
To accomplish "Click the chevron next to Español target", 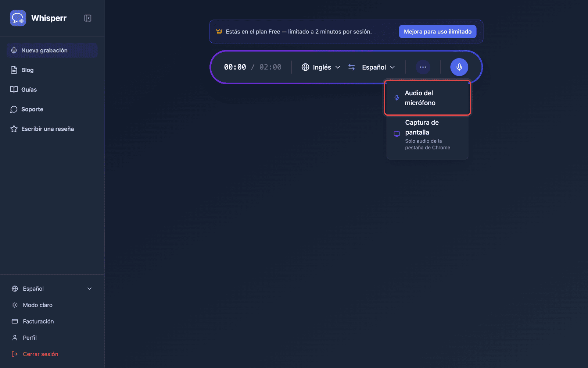I will [x=392, y=67].
